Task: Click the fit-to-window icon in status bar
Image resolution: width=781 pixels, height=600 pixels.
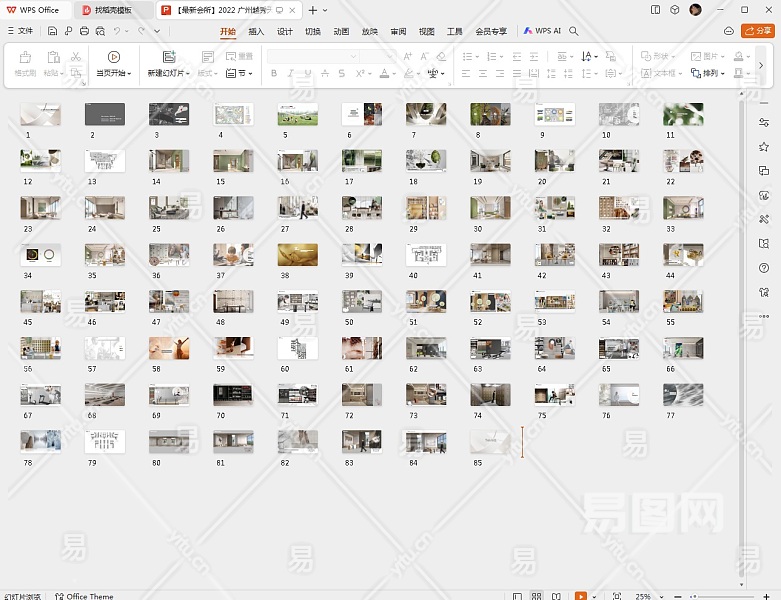Action: pyautogui.click(x=616, y=596)
